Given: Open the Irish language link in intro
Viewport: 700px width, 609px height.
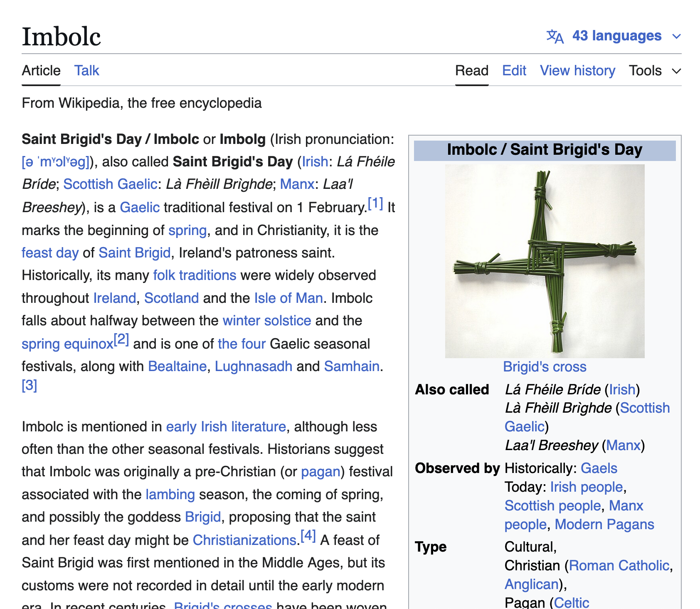Looking at the screenshot, I should (315, 162).
